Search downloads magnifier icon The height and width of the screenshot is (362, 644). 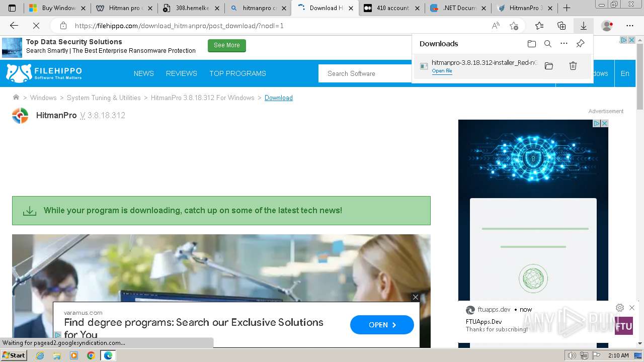[x=548, y=44]
